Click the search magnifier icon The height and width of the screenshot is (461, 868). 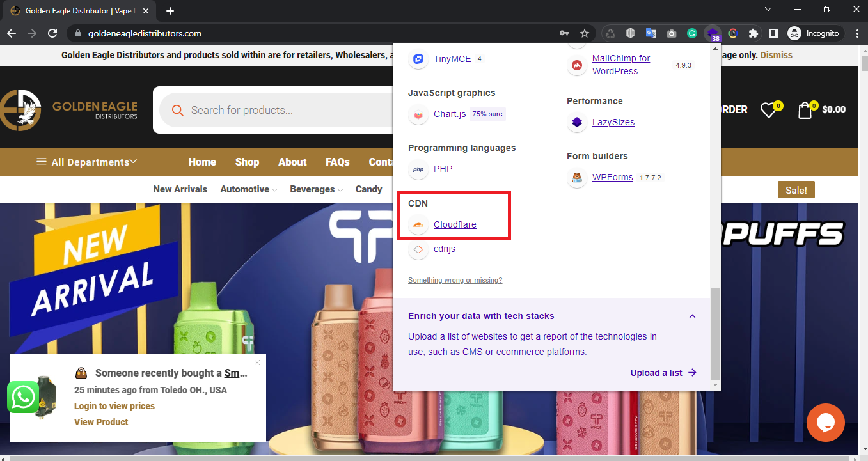pyautogui.click(x=178, y=111)
